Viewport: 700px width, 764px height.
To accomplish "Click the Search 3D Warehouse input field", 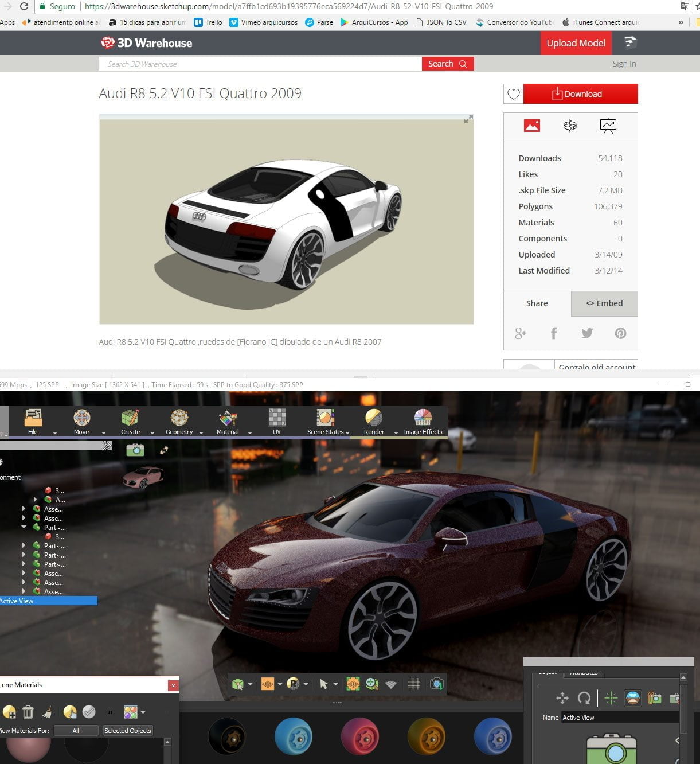I will click(x=260, y=64).
